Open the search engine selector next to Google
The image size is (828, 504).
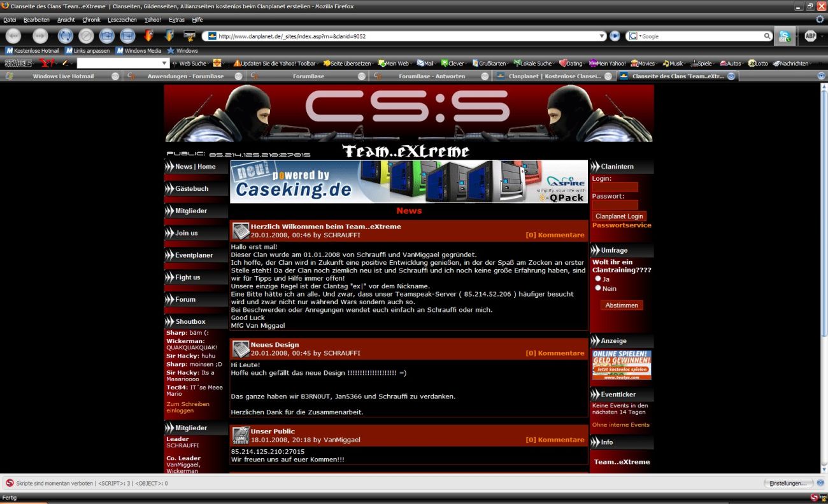point(634,36)
